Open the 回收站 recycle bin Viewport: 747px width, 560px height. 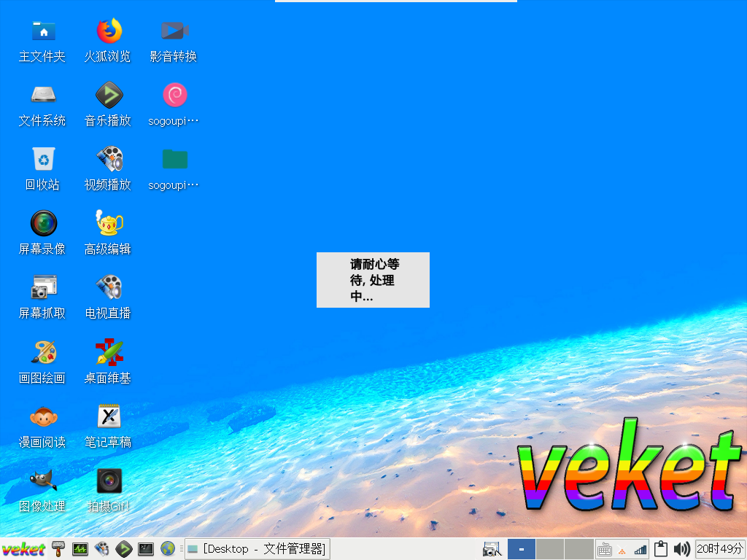(43, 158)
